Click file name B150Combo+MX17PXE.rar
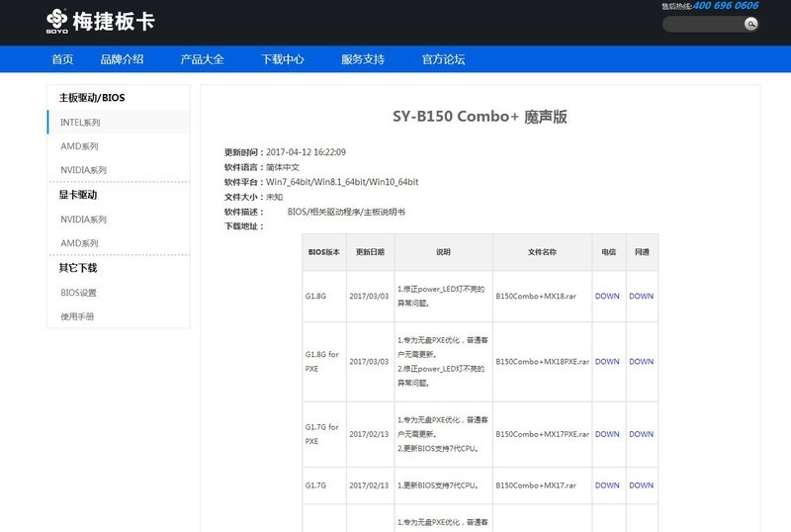The height and width of the screenshot is (532, 791). (542, 434)
